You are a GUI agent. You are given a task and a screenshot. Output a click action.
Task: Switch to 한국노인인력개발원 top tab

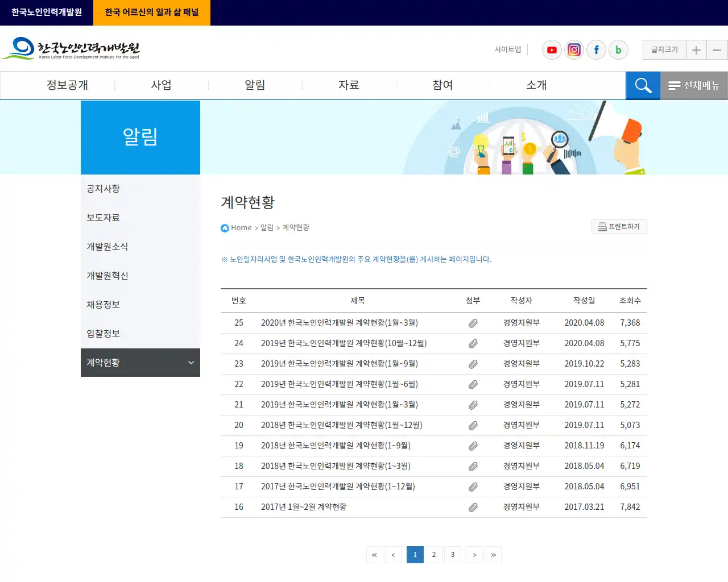[47, 13]
